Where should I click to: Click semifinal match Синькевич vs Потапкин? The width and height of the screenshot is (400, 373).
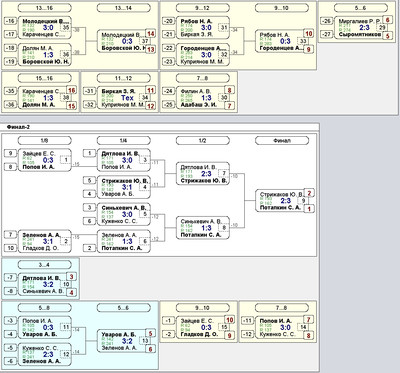pyautogui.click(x=203, y=228)
